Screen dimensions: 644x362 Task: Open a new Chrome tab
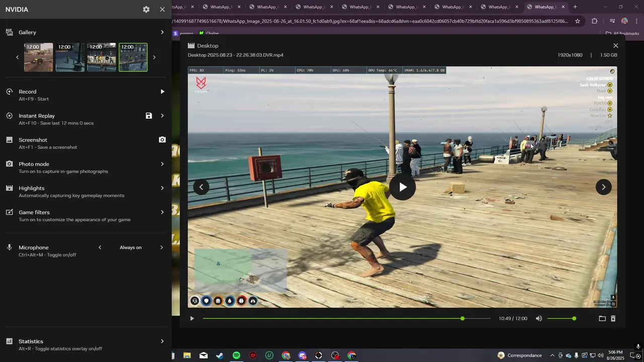(575, 7)
